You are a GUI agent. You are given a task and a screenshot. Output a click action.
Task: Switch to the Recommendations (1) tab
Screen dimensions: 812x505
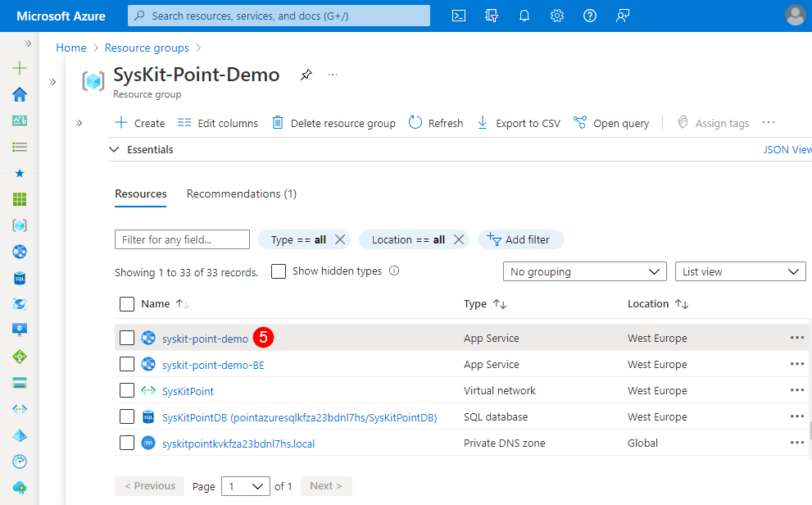click(x=242, y=194)
